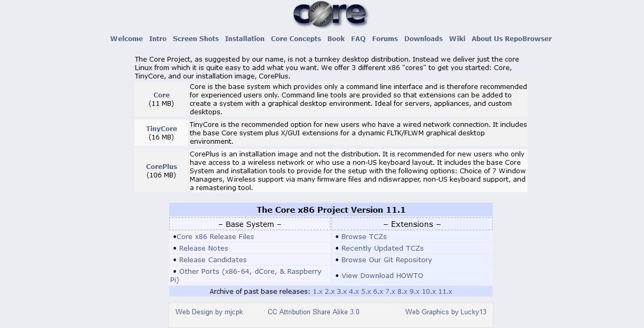644x328 pixels.
Task: Open the 10.x archive release link
Action: [x=429, y=291]
